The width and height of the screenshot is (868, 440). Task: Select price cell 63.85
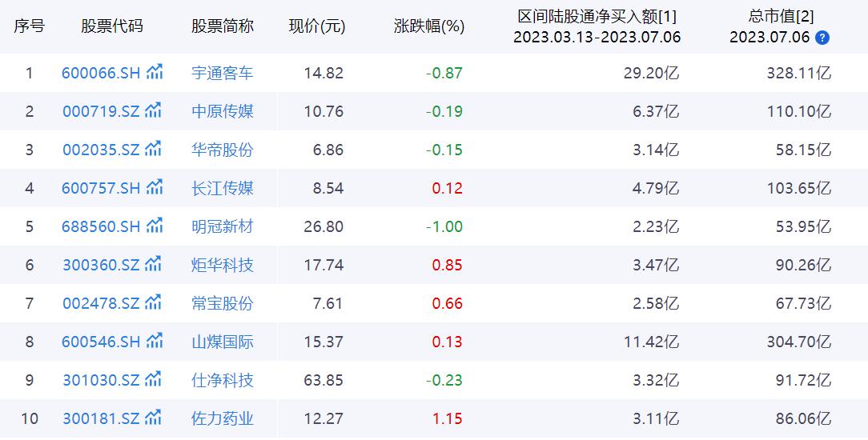pyautogui.click(x=323, y=380)
